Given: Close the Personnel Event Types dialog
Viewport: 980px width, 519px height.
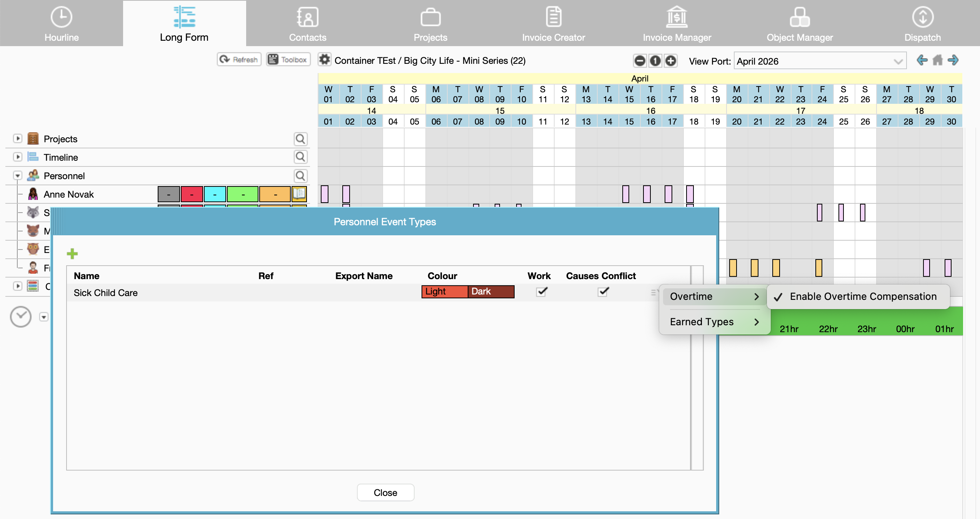Looking at the screenshot, I should click(385, 492).
